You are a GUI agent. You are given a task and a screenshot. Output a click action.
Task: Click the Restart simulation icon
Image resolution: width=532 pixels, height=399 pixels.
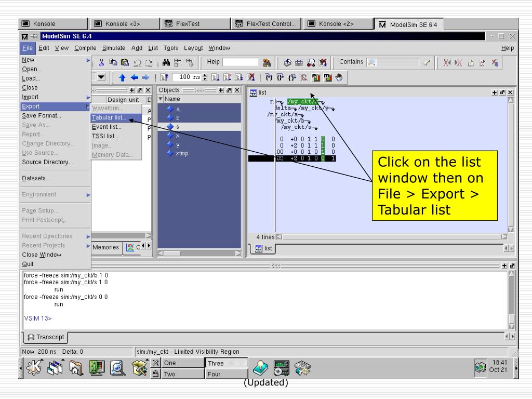coord(165,78)
